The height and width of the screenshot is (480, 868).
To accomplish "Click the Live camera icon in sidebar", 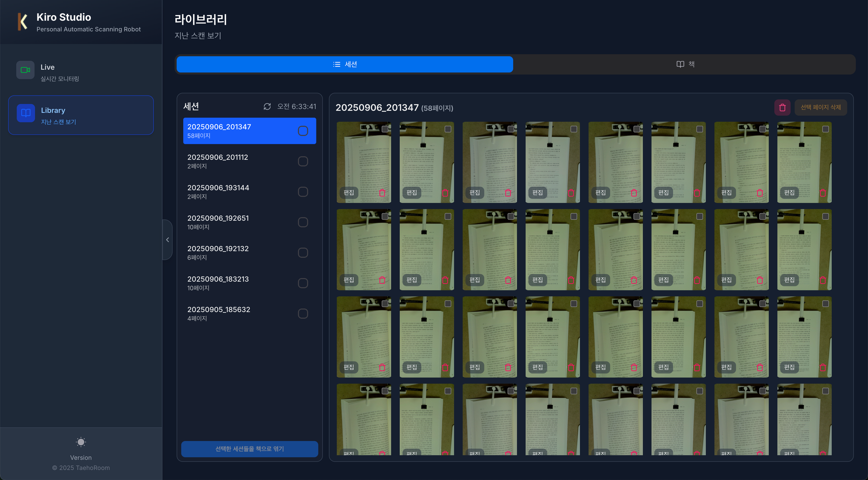I will (25, 70).
